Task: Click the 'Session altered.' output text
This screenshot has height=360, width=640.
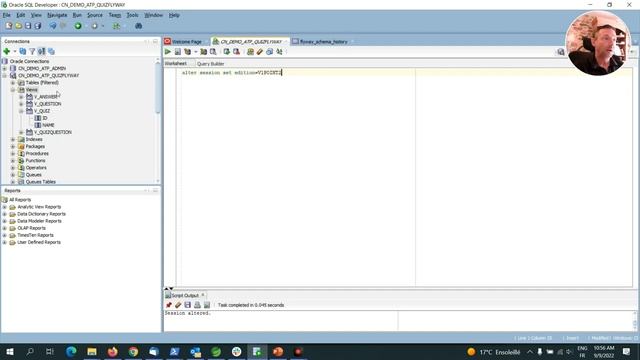Action: click(187, 313)
